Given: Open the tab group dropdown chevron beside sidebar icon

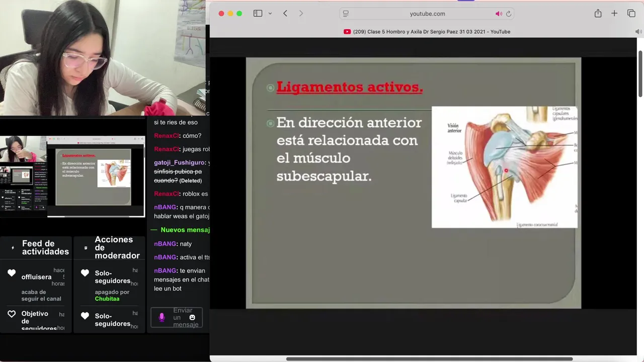Looking at the screenshot, I should (270, 14).
